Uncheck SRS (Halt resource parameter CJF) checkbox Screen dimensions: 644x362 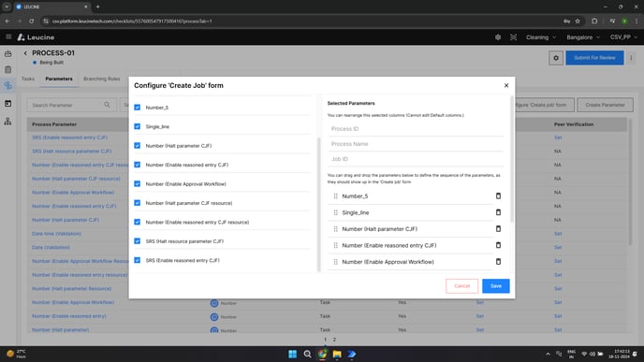(x=138, y=241)
